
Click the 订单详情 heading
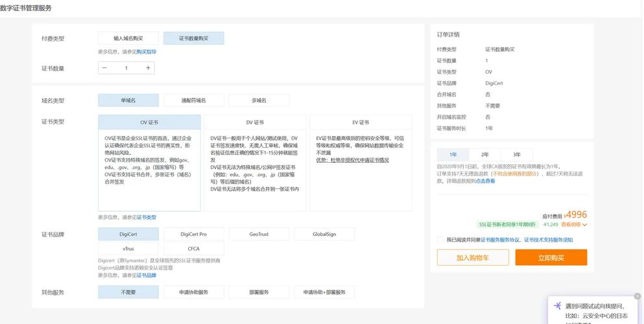pos(448,34)
